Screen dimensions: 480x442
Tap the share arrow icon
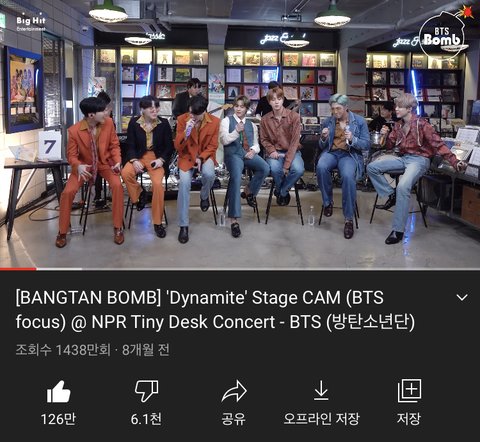(x=234, y=391)
